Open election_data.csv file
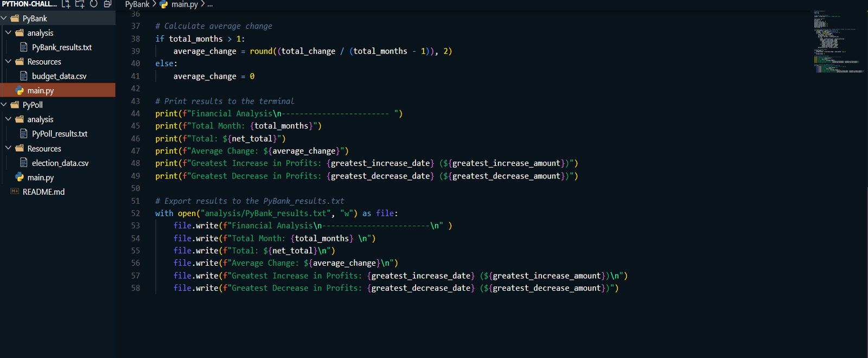 coord(60,163)
